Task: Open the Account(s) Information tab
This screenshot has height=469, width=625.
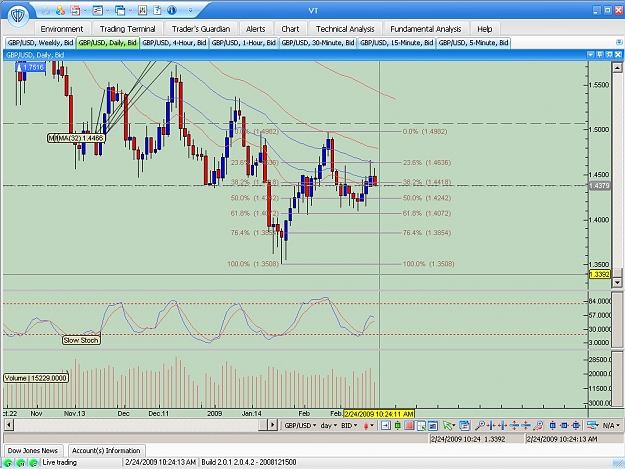Action: (106, 451)
